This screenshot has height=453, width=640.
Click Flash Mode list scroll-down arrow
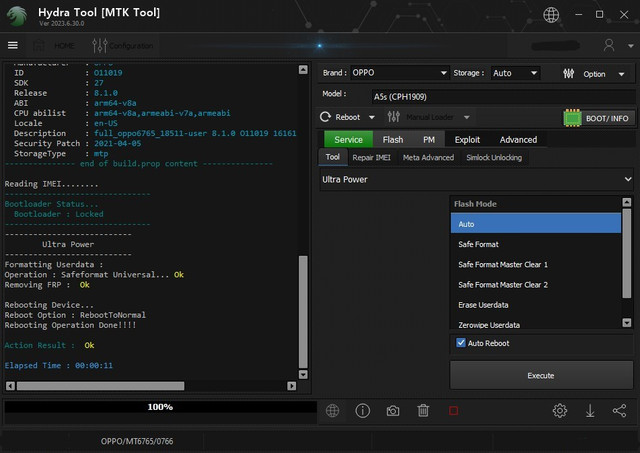tap(627, 322)
